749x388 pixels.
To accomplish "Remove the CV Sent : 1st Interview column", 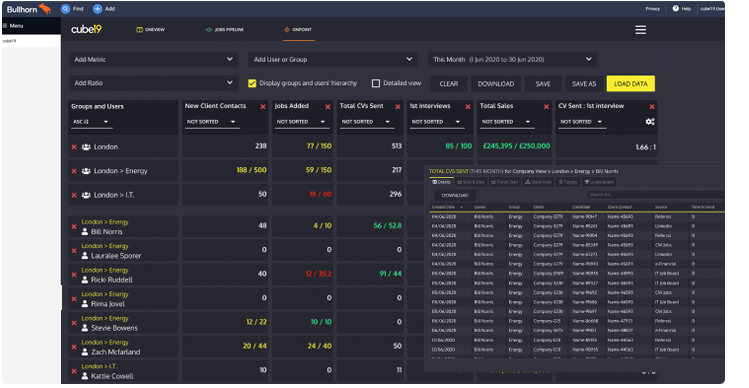I will [x=652, y=107].
